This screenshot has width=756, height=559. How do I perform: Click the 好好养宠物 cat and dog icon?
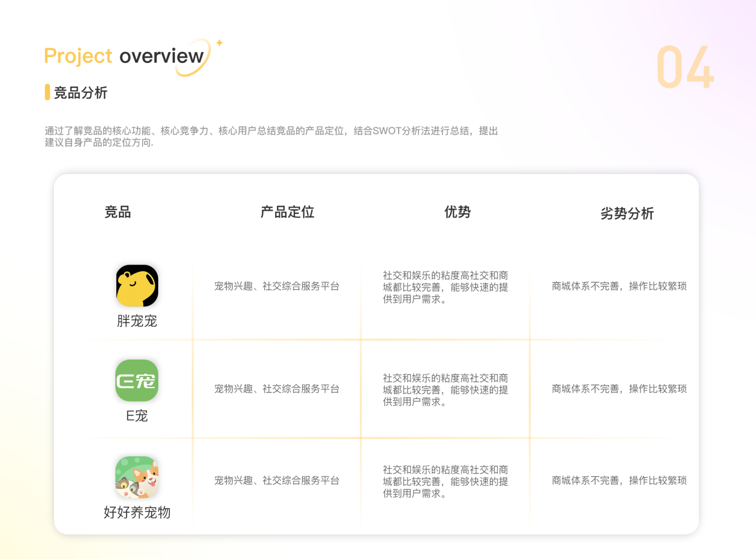click(x=137, y=477)
